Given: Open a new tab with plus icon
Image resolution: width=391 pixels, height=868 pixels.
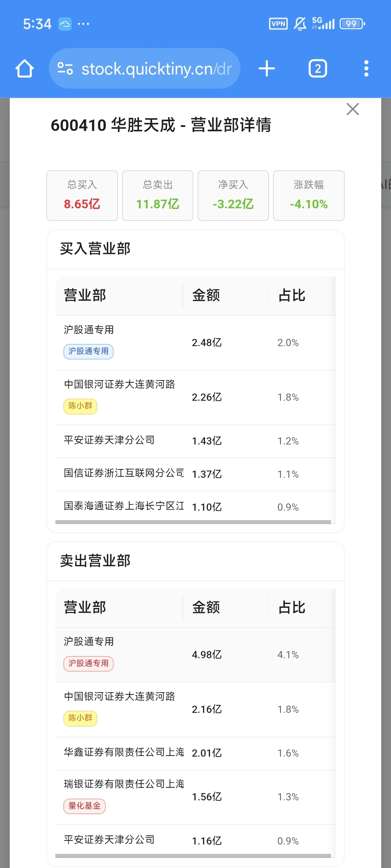Looking at the screenshot, I should (x=267, y=68).
